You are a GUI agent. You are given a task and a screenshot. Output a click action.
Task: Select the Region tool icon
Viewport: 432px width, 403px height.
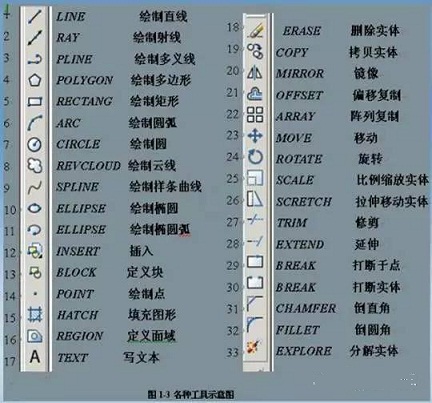click(x=35, y=336)
